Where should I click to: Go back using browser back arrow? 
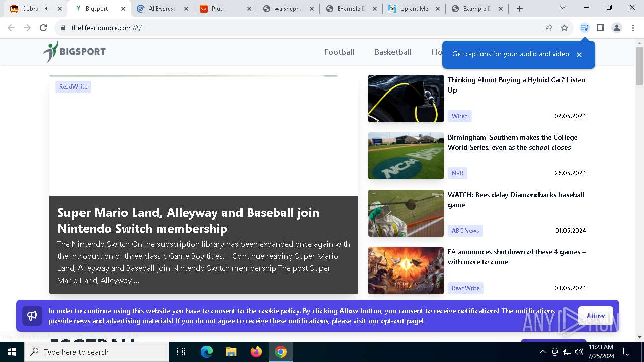[x=11, y=28]
